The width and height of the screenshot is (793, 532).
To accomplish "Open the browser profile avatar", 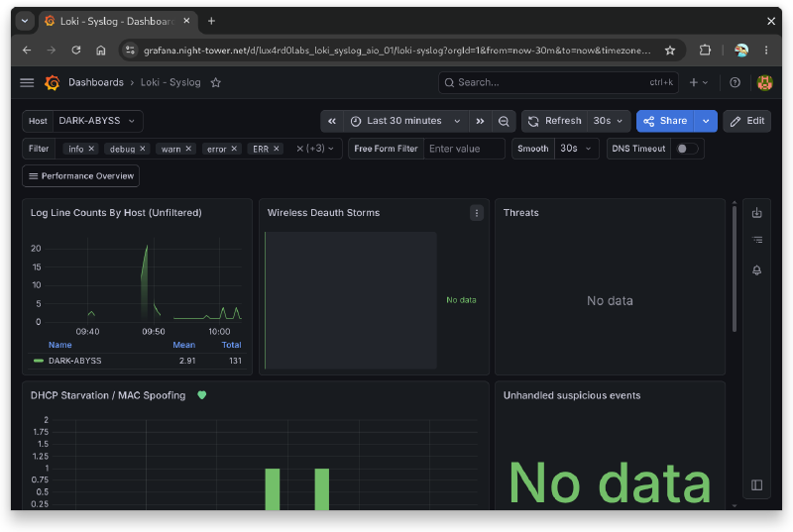I will 741,50.
